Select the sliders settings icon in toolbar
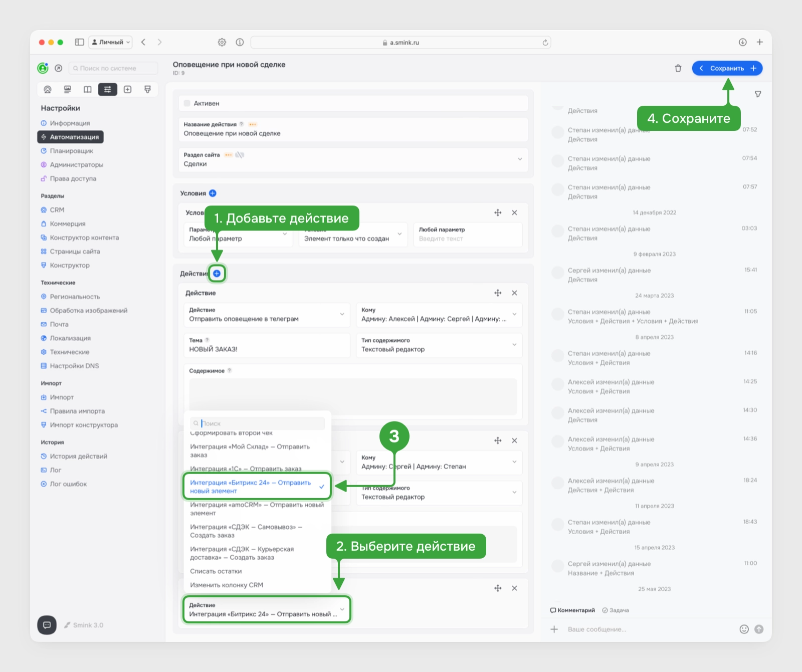The width and height of the screenshot is (802, 672). click(x=107, y=89)
